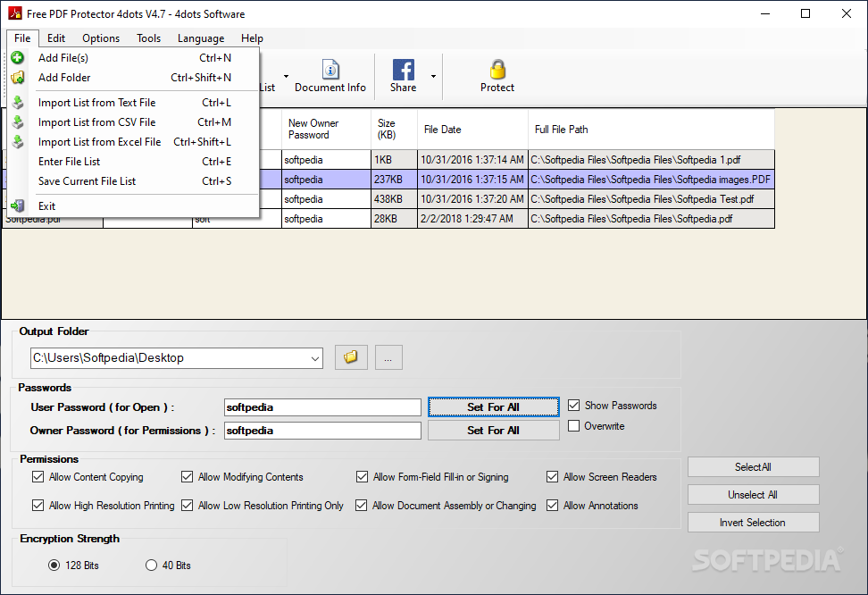Click the Unselect All button
868x595 pixels.
753,495
